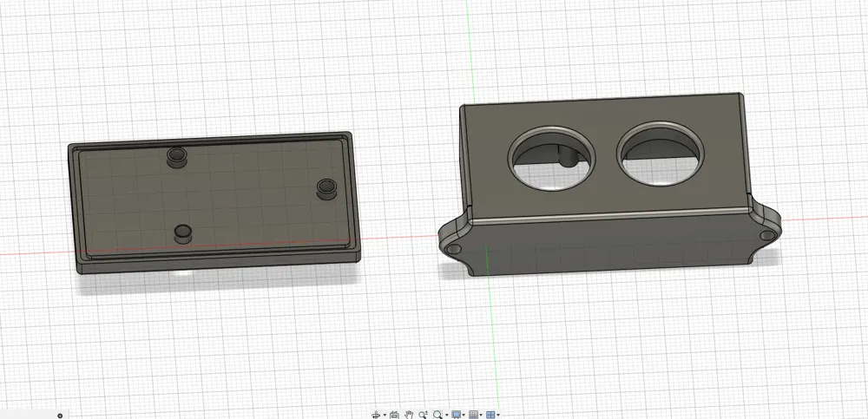Select the right standoff post on lid

point(326,188)
